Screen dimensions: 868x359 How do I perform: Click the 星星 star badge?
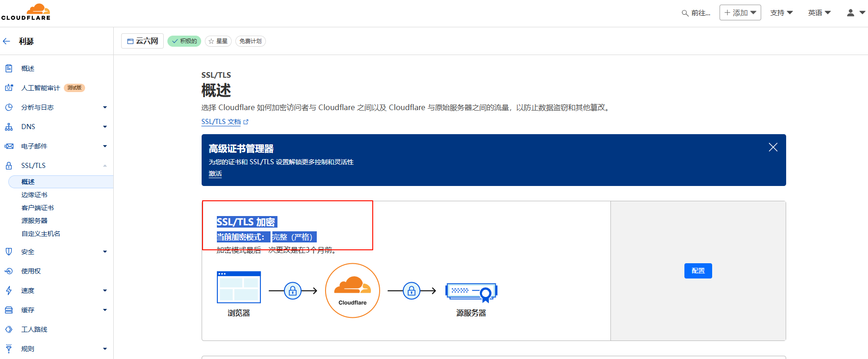click(x=218, y=41)
